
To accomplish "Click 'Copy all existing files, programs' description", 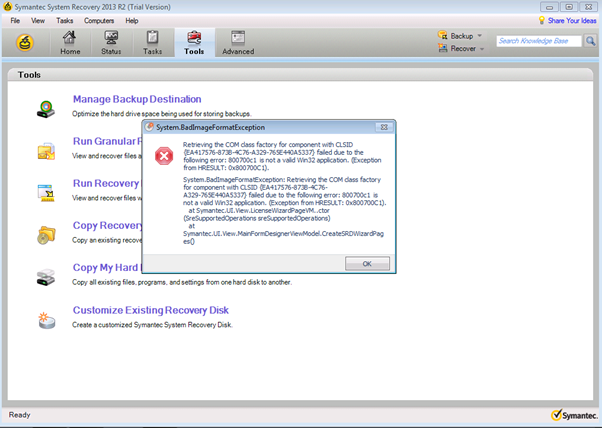I will [182, 282].
